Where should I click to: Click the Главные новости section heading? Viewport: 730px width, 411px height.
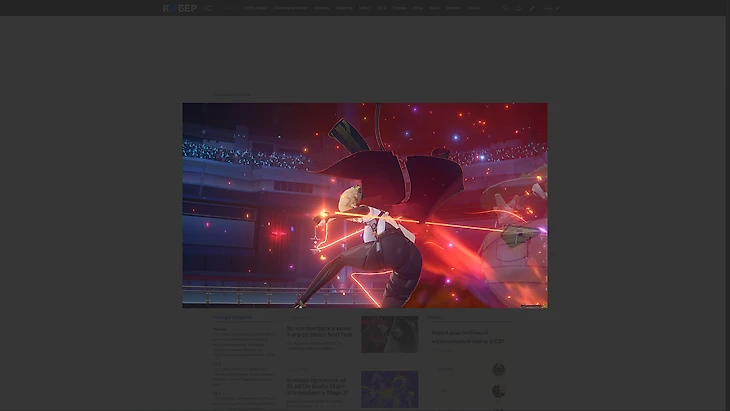232,318
